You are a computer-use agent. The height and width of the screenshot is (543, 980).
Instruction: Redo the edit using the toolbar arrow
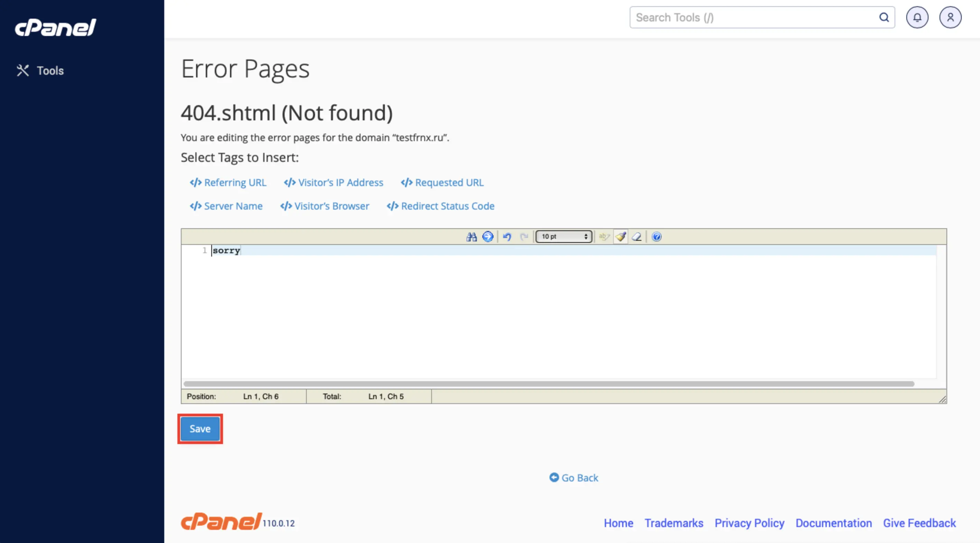[524, 237]
